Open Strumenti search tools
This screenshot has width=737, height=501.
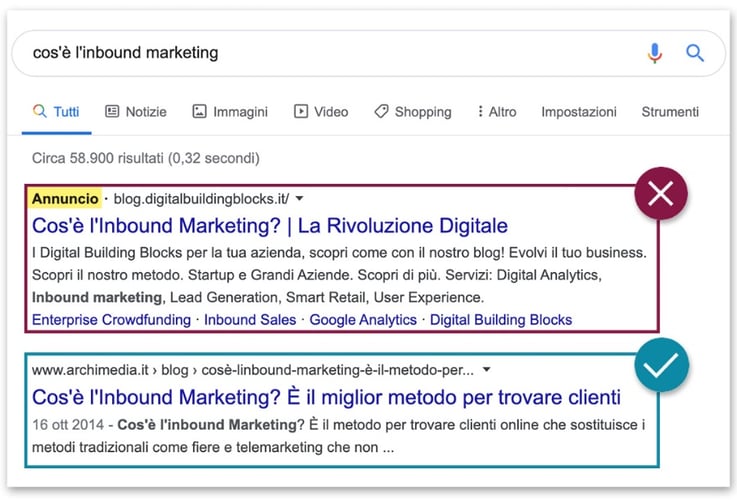coord(670,112)
